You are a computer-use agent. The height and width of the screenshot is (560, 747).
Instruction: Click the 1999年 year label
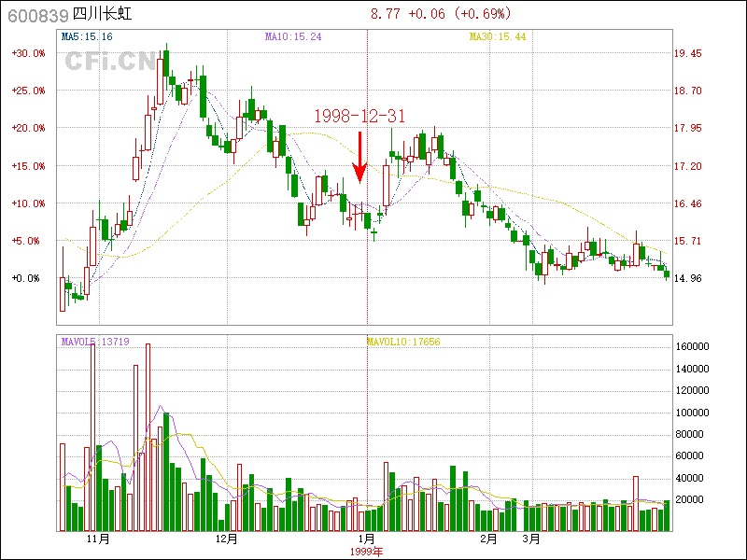[x=367, y=552]
